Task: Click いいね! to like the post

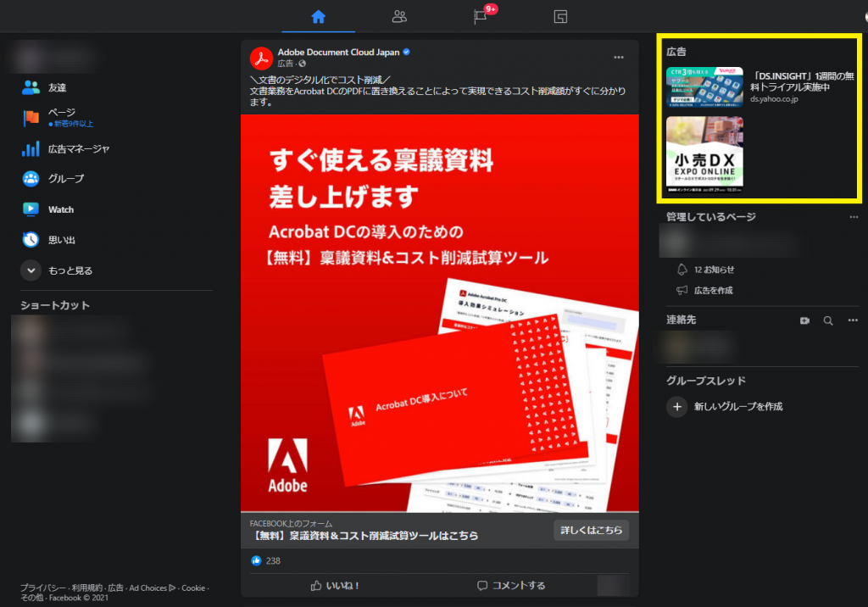Action: pos(335,586)
